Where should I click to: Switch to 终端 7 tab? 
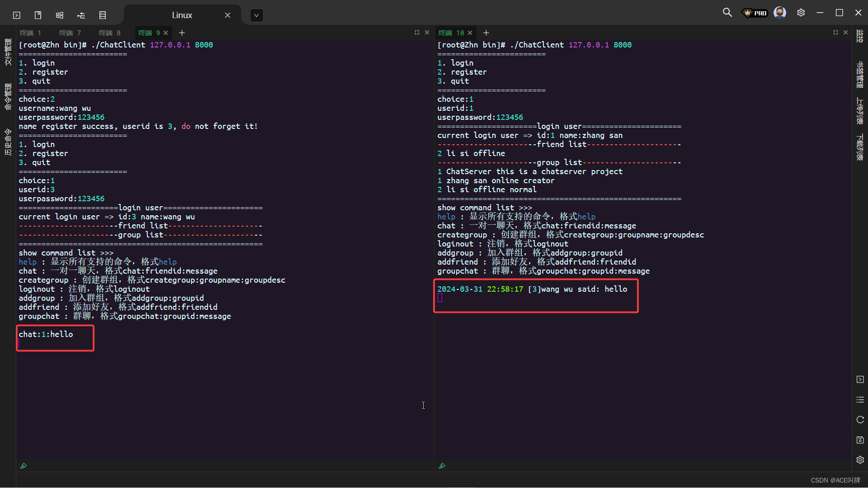(x=70, y=33)
